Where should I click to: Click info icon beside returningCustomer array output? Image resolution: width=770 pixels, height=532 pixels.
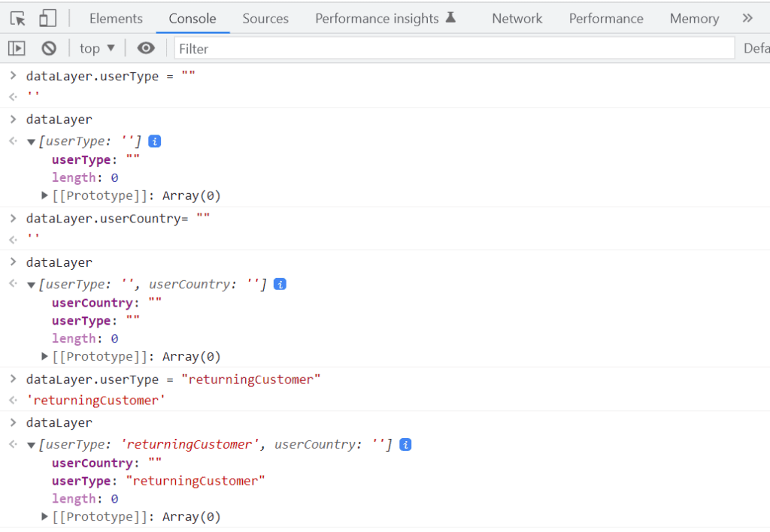[x=405, y=444]
